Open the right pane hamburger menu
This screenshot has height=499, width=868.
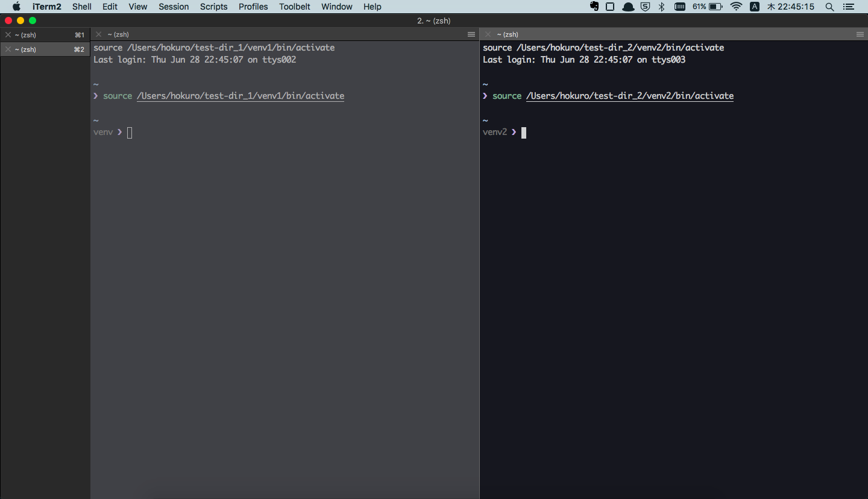click(x=860, y=34)
